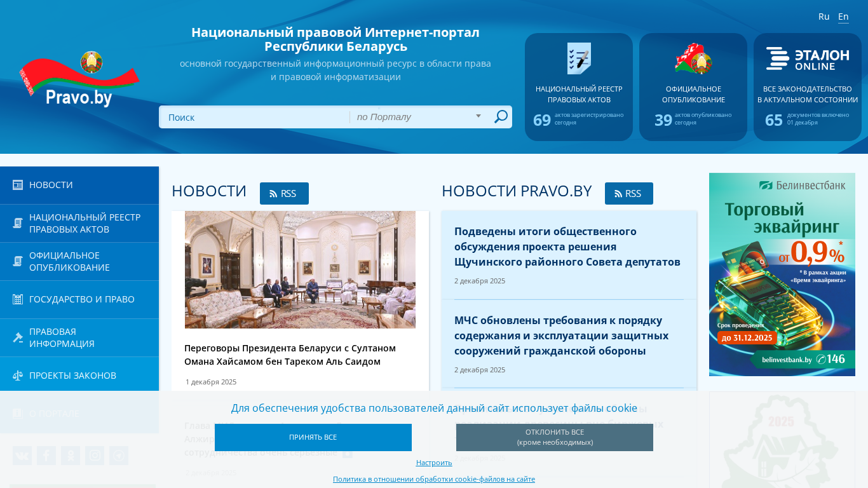
Task: Open the Official Publication map emblem icon
Action: pos(693,58)
